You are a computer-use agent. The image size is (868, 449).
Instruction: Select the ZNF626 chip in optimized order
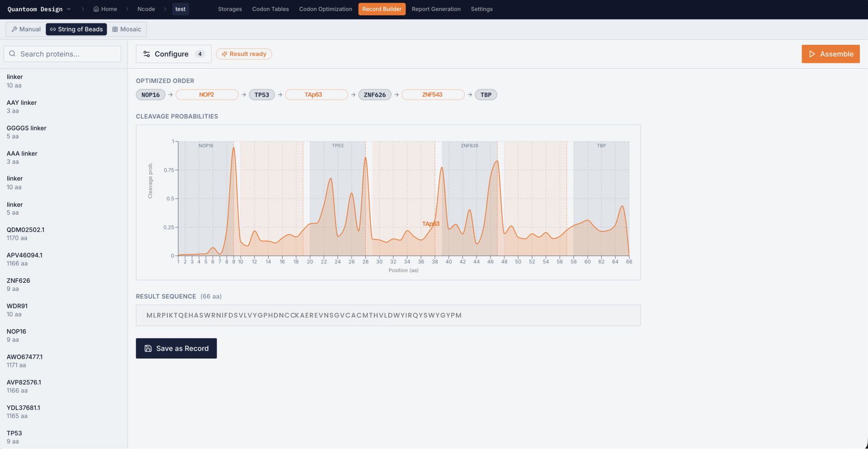375,94
